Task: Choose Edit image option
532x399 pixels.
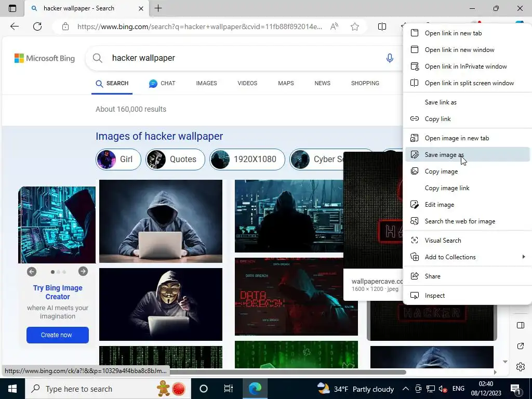Action: coord(467,205)
